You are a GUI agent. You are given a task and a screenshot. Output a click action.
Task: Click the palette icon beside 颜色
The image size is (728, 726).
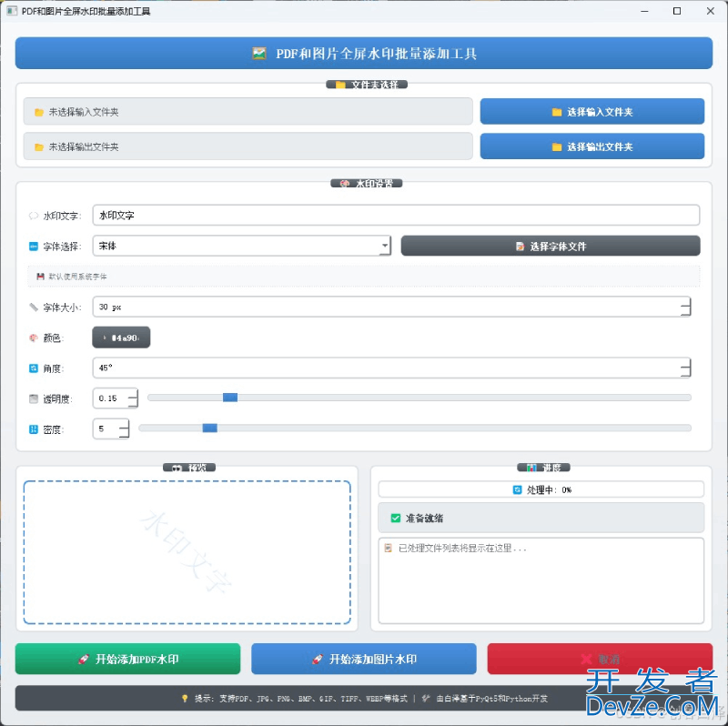(x=34, y=338)
